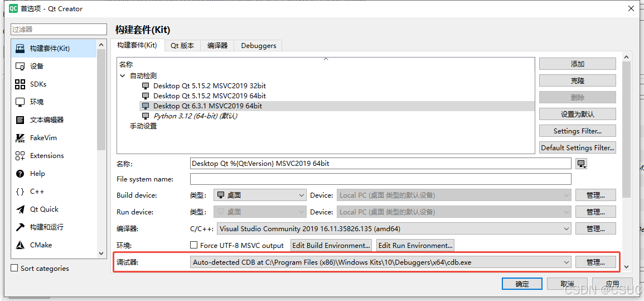Open the debugger selection dropdown
644x301 pixels.
pos(381,262)
